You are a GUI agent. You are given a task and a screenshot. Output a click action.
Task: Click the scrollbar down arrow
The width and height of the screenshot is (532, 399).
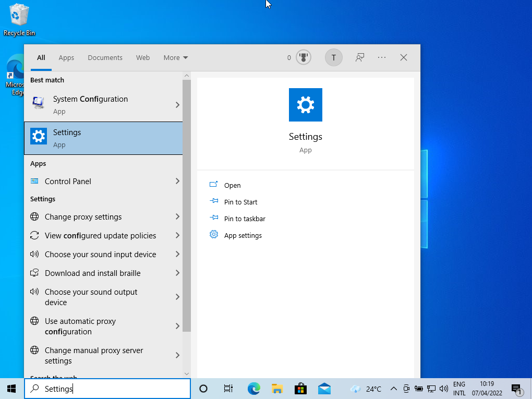(187, 373)
